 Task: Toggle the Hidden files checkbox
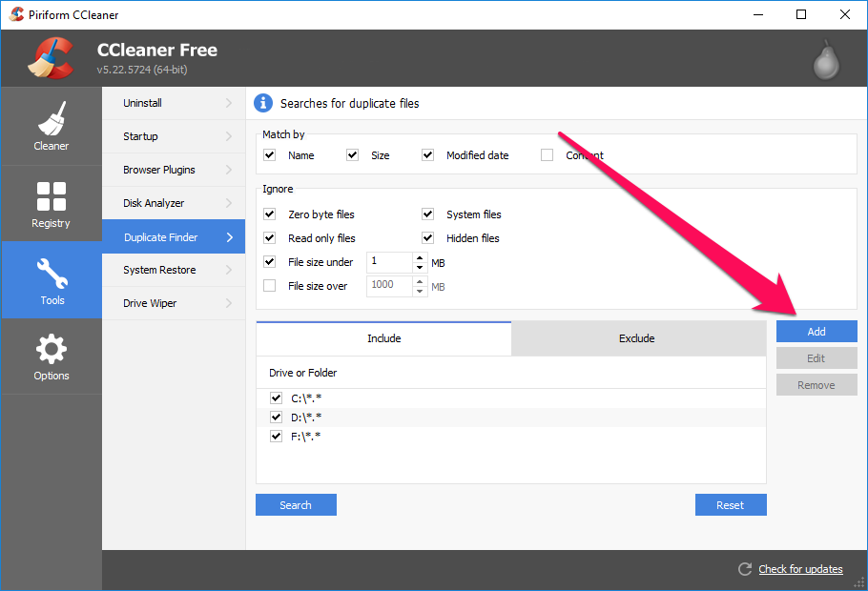click(x=428, y=238)
